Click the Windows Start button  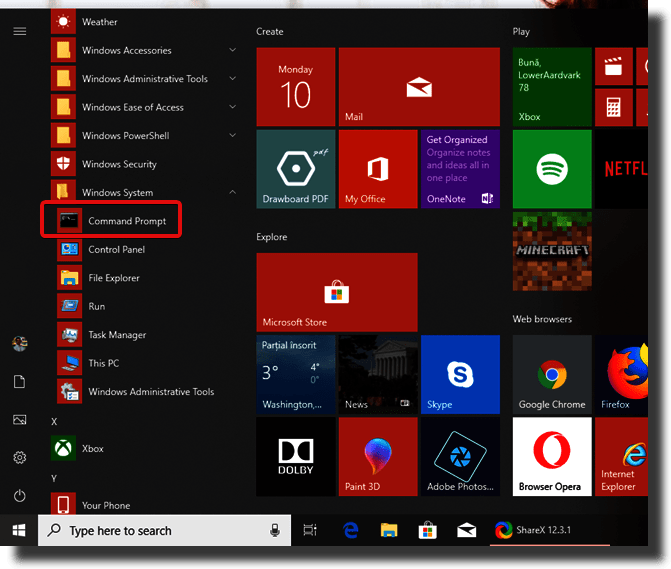tap(19, 530)
